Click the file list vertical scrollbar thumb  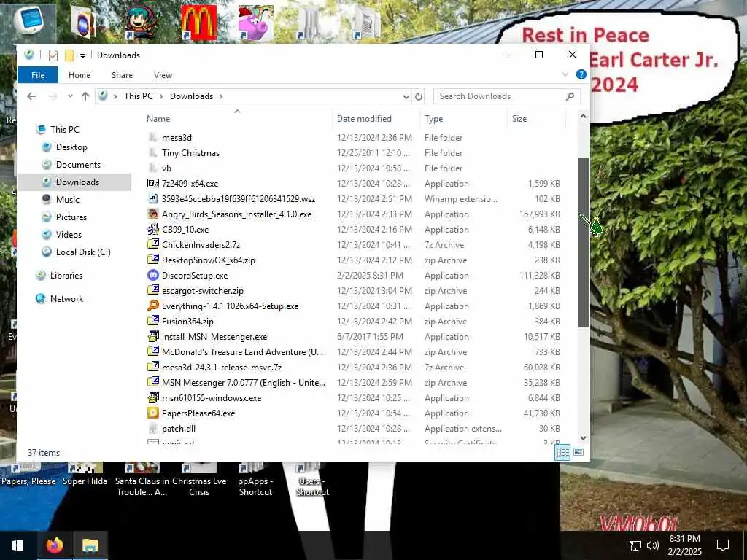coord(583,242)
